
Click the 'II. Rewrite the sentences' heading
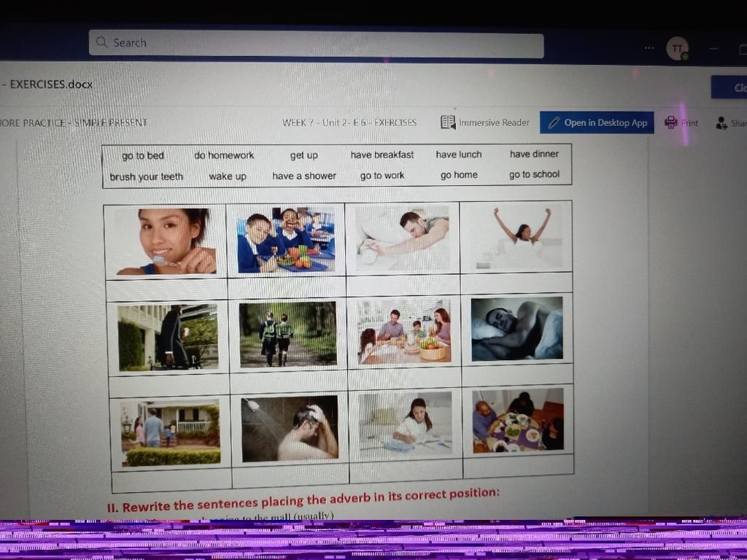point(303,499)
